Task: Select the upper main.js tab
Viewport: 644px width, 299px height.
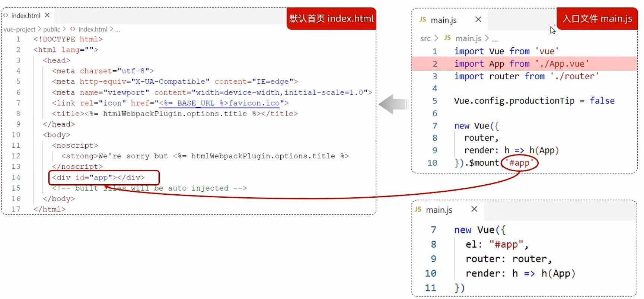Action: 450,20
